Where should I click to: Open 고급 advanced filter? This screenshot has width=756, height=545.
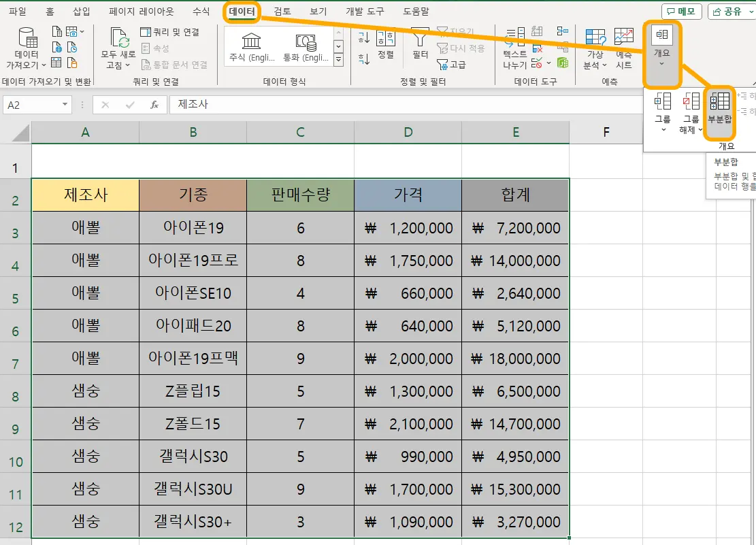point(451,64)
